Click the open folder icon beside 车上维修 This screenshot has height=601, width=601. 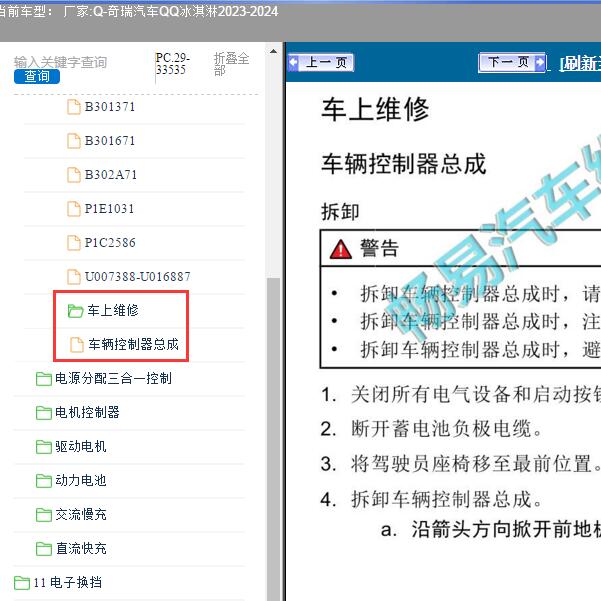[x=75, y=311]
